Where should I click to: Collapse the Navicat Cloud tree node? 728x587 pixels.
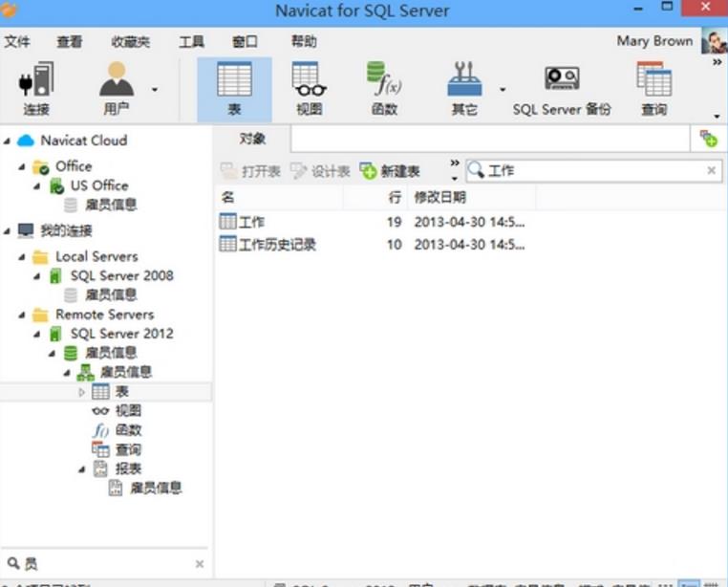tap(7, 141)
